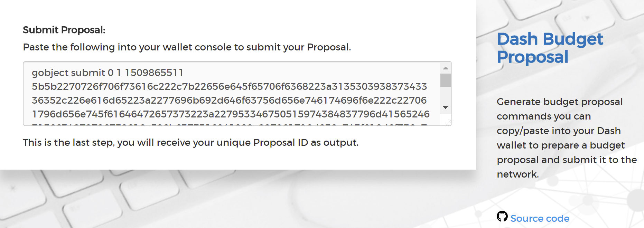Viewport: 644px width, 228px height.
Task: Click the 'Submit Proposal:' heading
Action: click(x=64, y=30)
